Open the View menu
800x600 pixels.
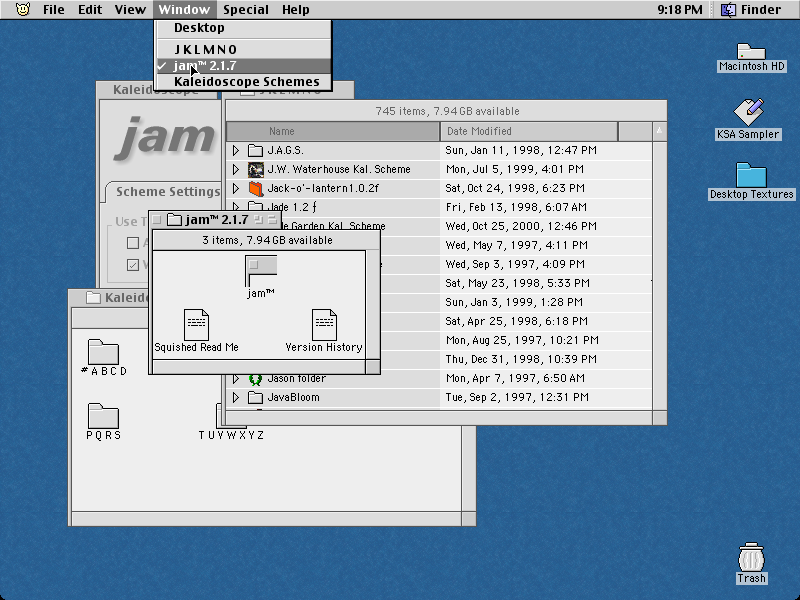tap(130, 9)
